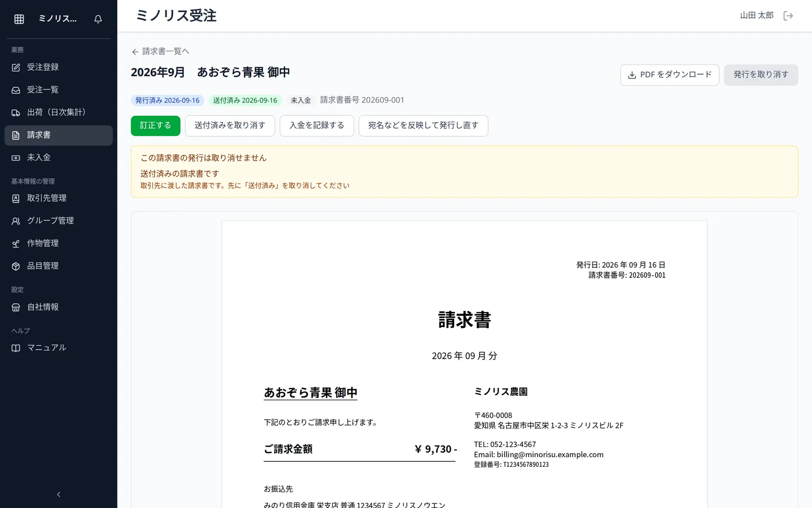Click the email billing@minorisu.example.com

tap(550, 455)
